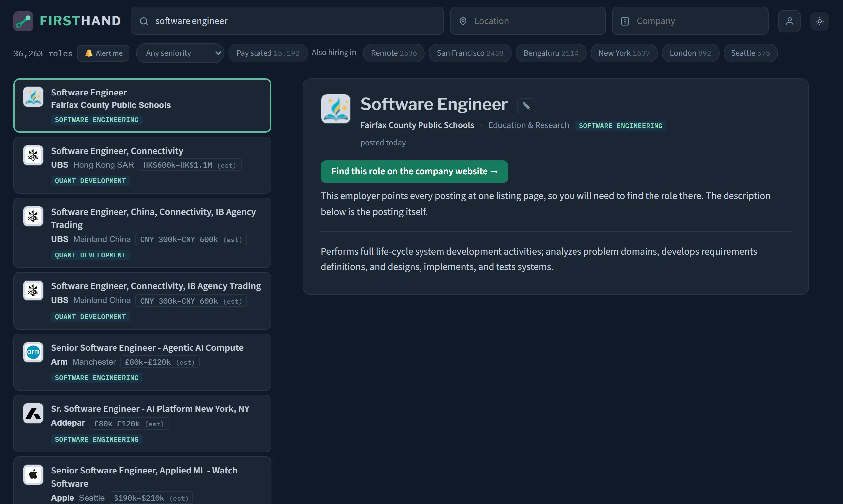Screen dimensions: 843x504
Task: Click the search magnifier icon
Action: [x=144, y=21]
